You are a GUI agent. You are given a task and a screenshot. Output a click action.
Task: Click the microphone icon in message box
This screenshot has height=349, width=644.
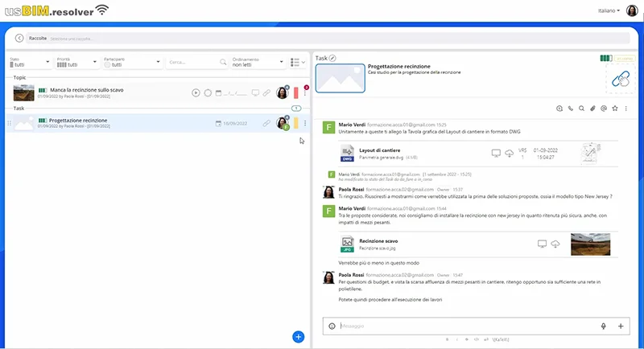coord(603,326)
